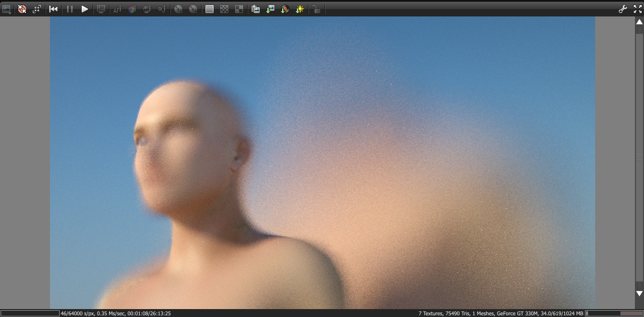Image resolution: width=644 pixels, height=317 pixels.
Task: Click the scrollbar up arrow
Action: click(639, 22)
